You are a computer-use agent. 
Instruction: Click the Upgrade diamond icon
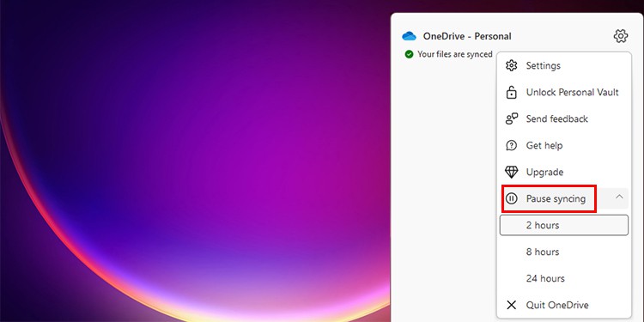click(512, 172)
